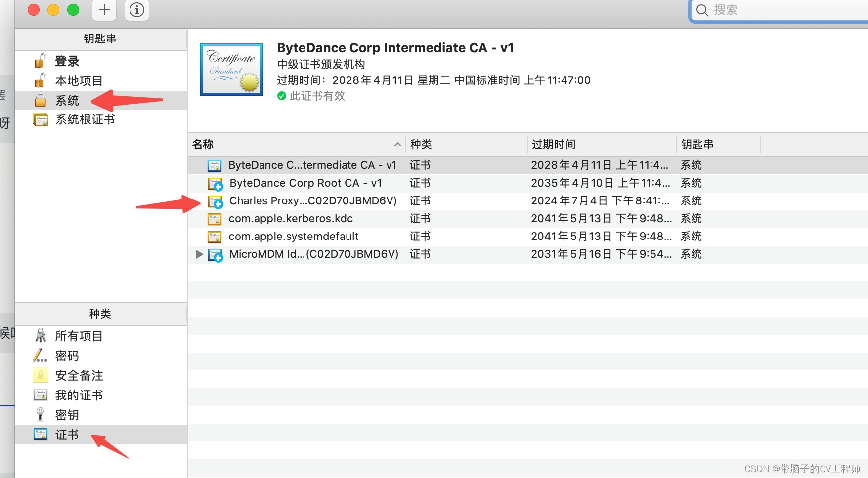Open the info (i) toolbar button
868x478 pixels.
pos(137,10)
